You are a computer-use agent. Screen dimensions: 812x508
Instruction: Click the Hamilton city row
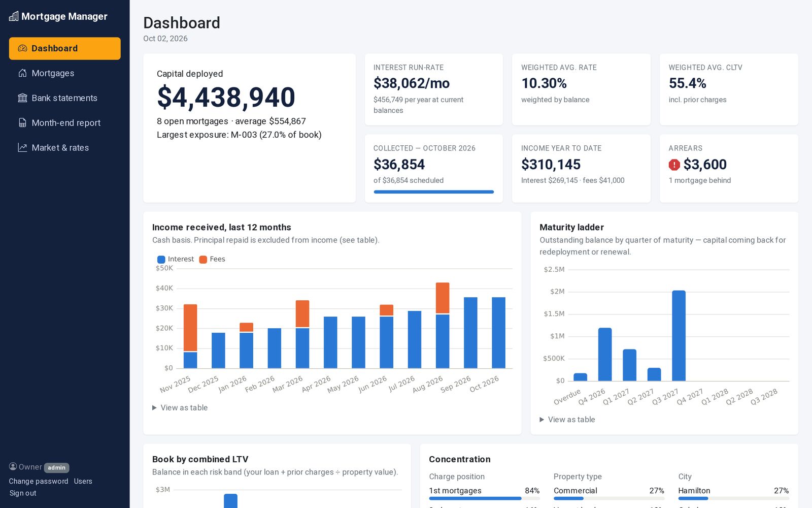733,493
